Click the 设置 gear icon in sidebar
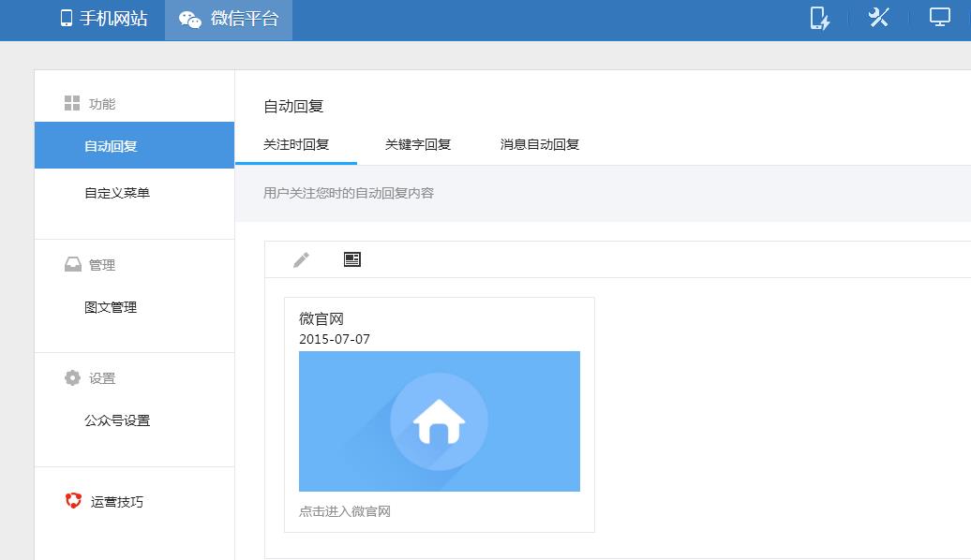Screen dimensions: 971x560 [x=72, y=377]
